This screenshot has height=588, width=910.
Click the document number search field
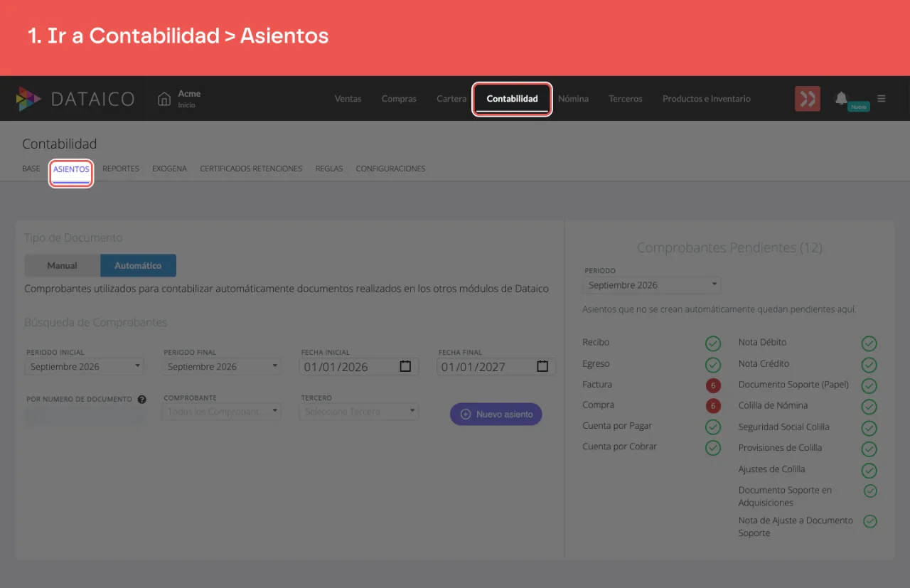pos(85,416)
